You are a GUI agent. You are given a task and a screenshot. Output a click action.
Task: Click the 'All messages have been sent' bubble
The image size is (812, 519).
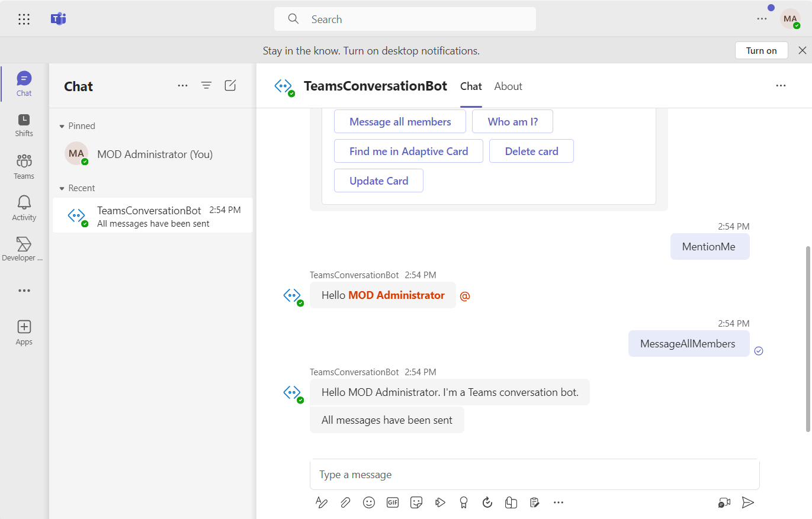coord(387,420)
